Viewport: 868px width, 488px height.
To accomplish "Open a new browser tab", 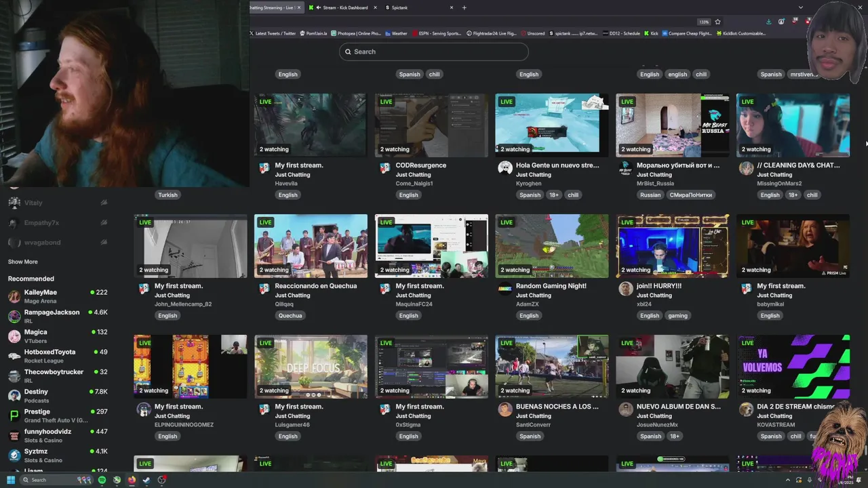I will (x=465, y=7).
